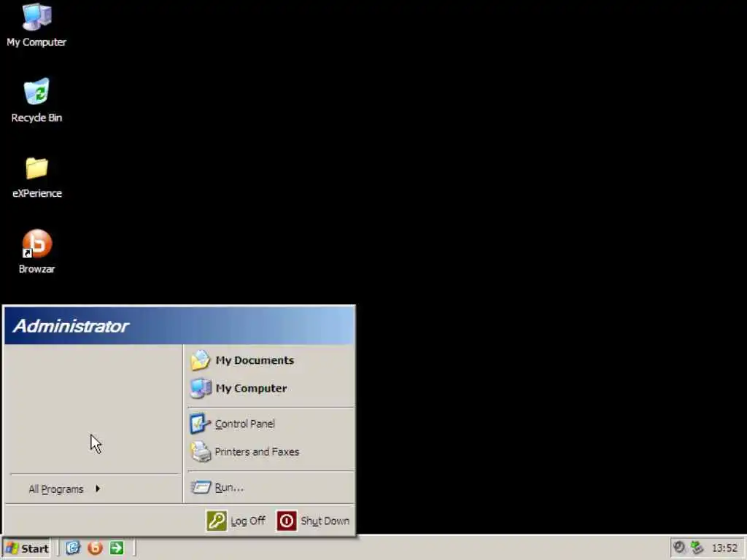Select the Browzar desktop shortcut
This screenshot has height=560, width=747.
[36, 252]
